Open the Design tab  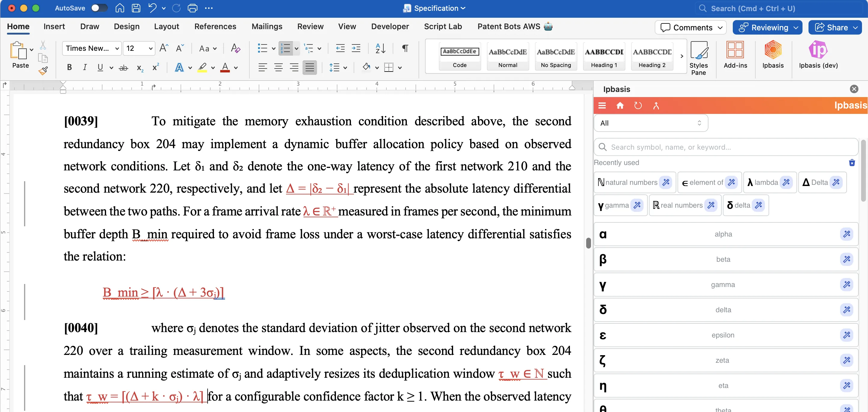126,26
